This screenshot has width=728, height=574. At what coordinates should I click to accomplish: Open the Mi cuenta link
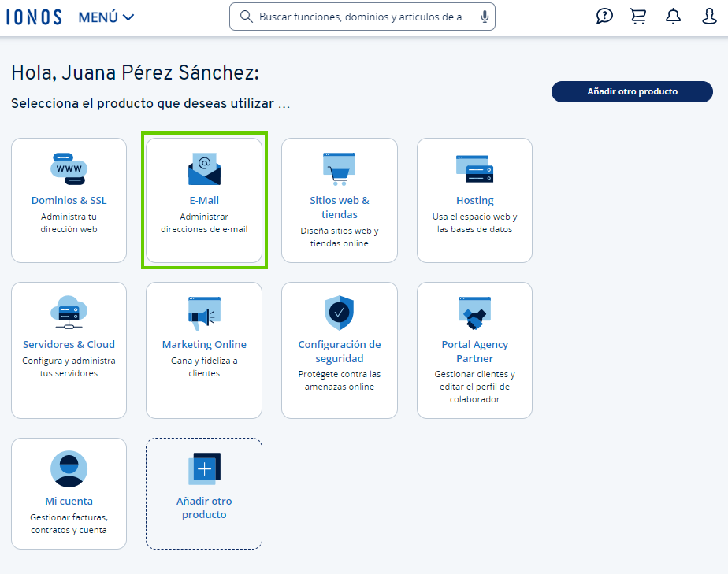(x=69, y=501)
